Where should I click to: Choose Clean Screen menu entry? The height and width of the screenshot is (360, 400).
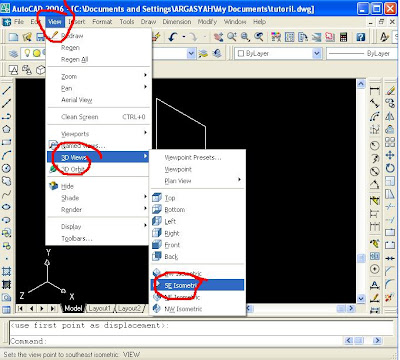98,117
